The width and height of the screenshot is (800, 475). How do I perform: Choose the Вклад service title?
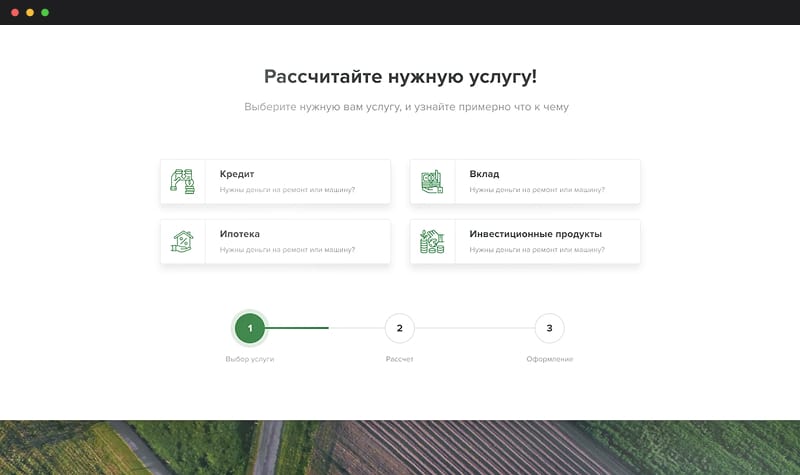point(484,174)
